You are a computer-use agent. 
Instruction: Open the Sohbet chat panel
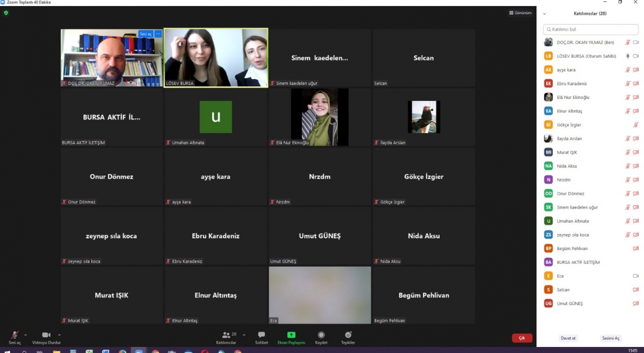coord(261,336)
